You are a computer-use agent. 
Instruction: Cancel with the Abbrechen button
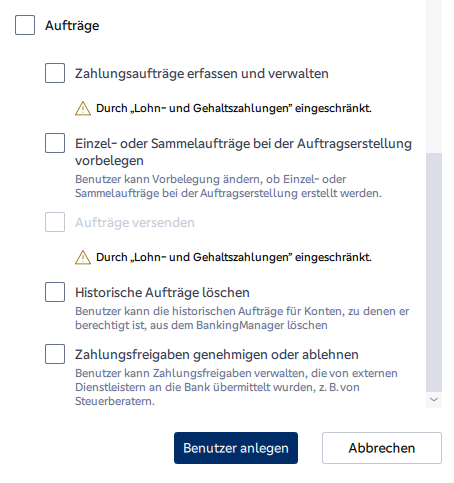382,448
